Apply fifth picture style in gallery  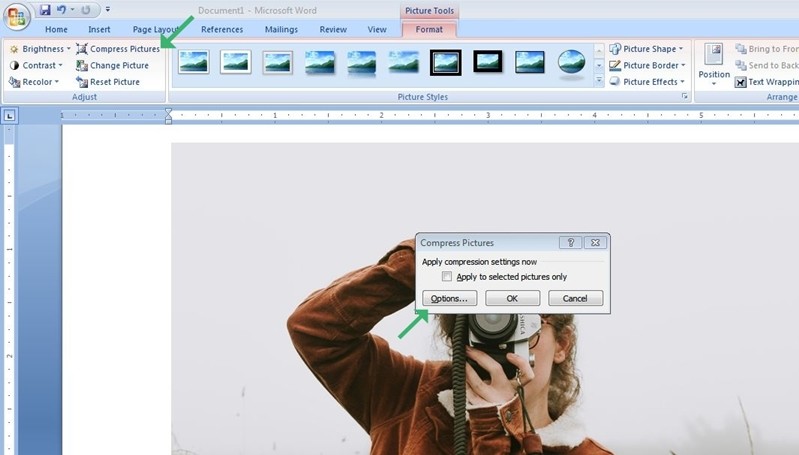361,62
